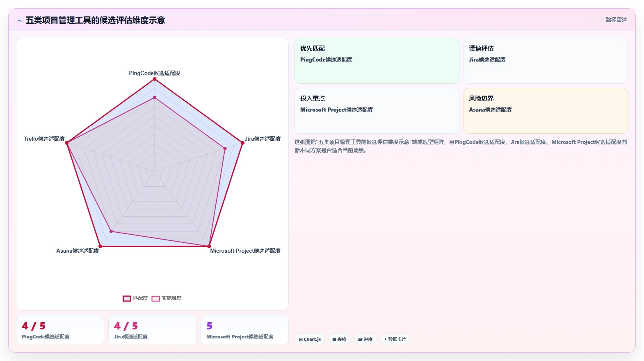Click the inner 实施难度 point on Asana axis

111,231
